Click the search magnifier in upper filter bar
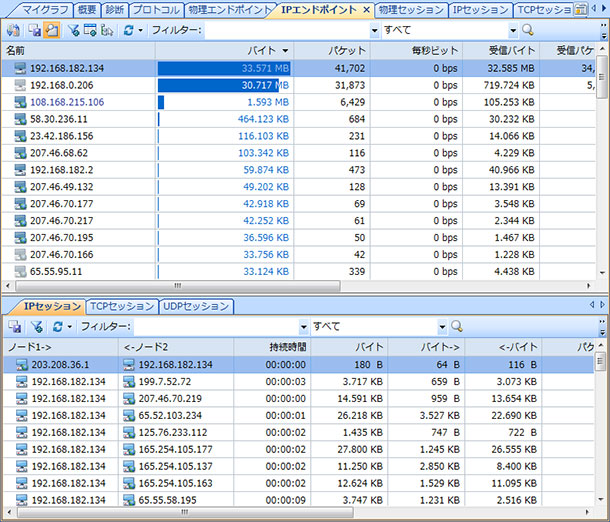This screenshot has height=522, width=610. click(528, 30)
